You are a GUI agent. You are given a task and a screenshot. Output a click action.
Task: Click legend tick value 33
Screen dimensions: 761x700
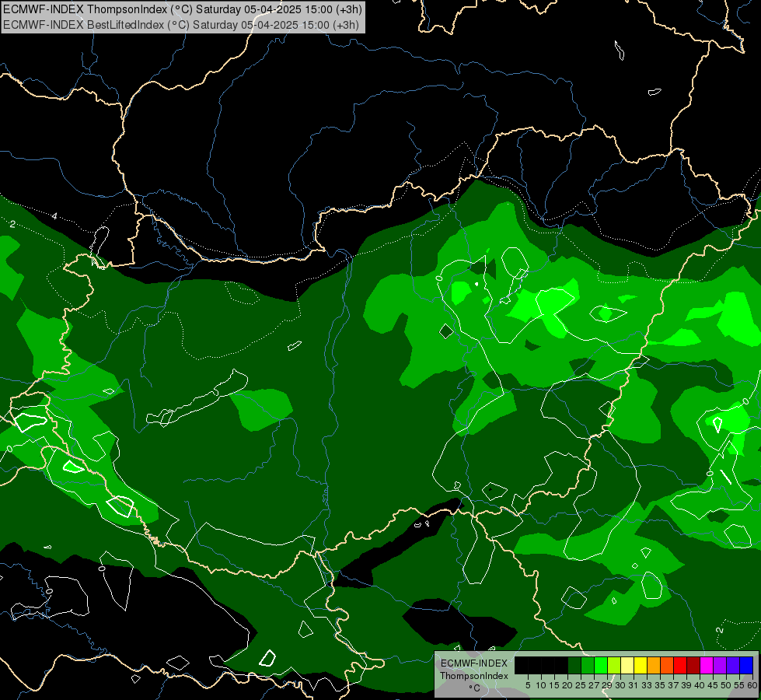click(x=647, y=685)
